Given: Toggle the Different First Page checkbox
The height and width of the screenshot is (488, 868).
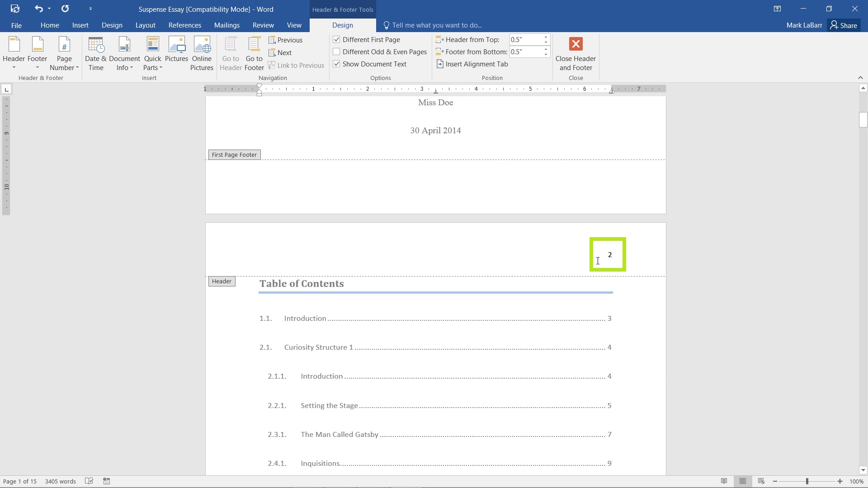Looking at the screenshot, I should (x=337, y=39).
